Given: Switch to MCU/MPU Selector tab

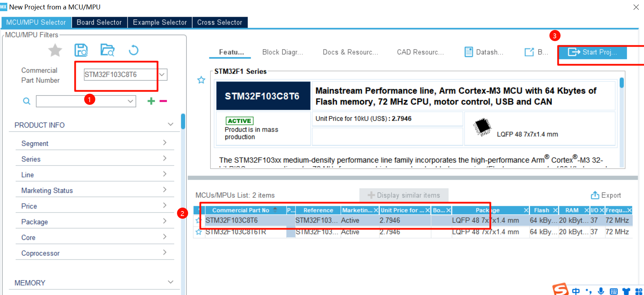Looking at the screenshot, I should pos(36,22).
